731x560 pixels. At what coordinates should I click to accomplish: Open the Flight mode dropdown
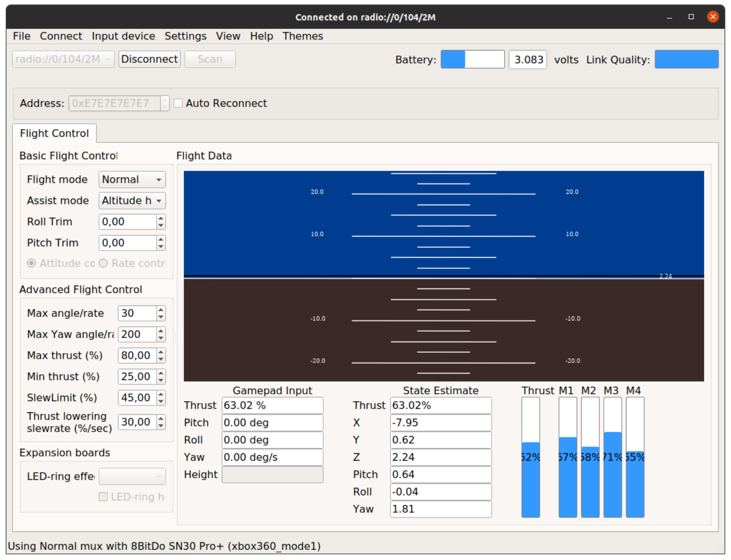click(132, 180)
